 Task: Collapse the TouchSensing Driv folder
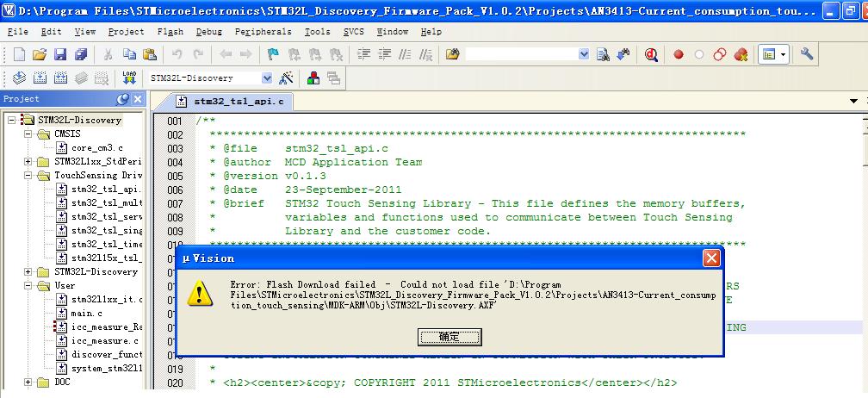28,176
